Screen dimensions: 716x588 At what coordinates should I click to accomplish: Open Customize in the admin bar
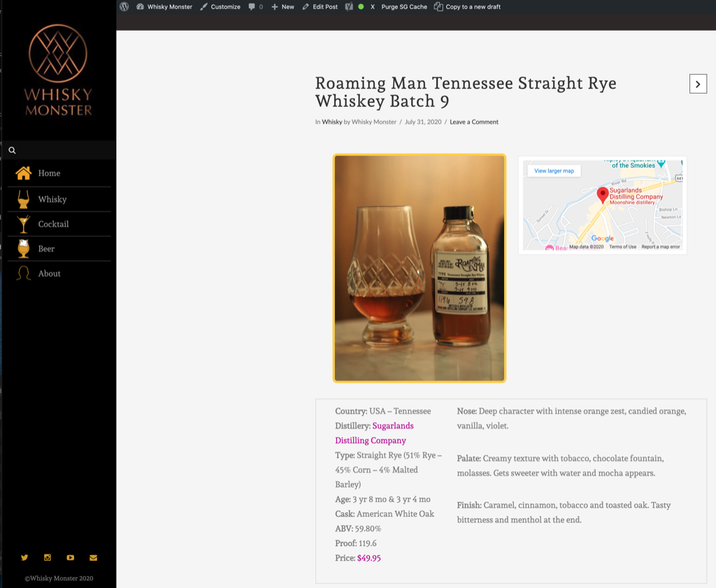tap(220, 7)
